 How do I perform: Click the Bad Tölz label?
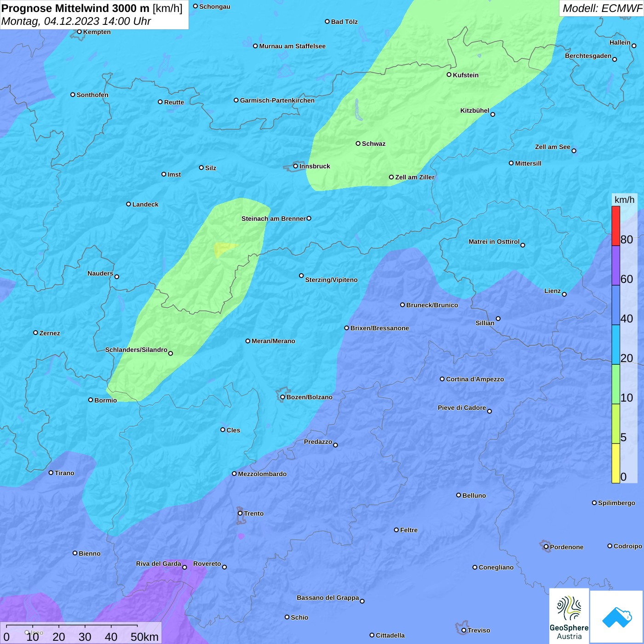click(x=344, y=22)
